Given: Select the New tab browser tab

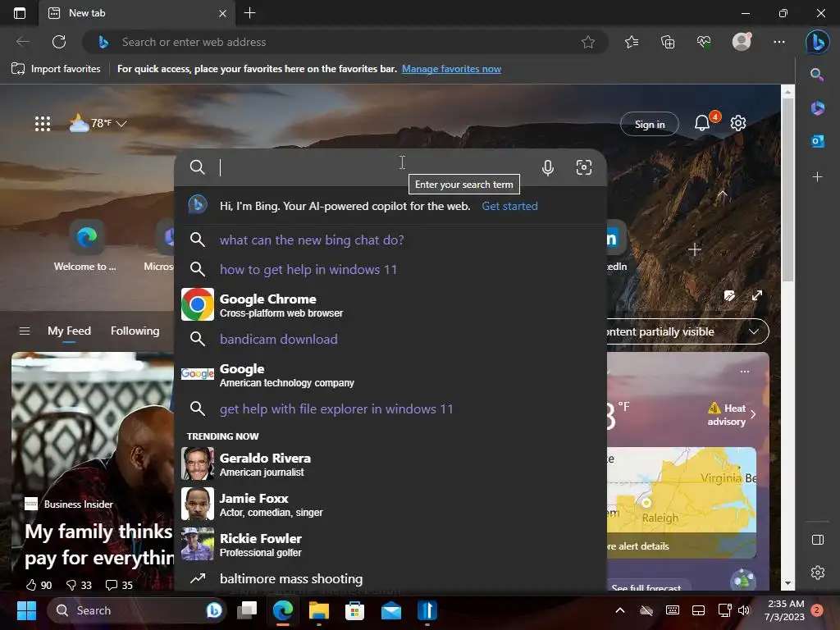Looking at the screenshot, I should coord(137,13).
